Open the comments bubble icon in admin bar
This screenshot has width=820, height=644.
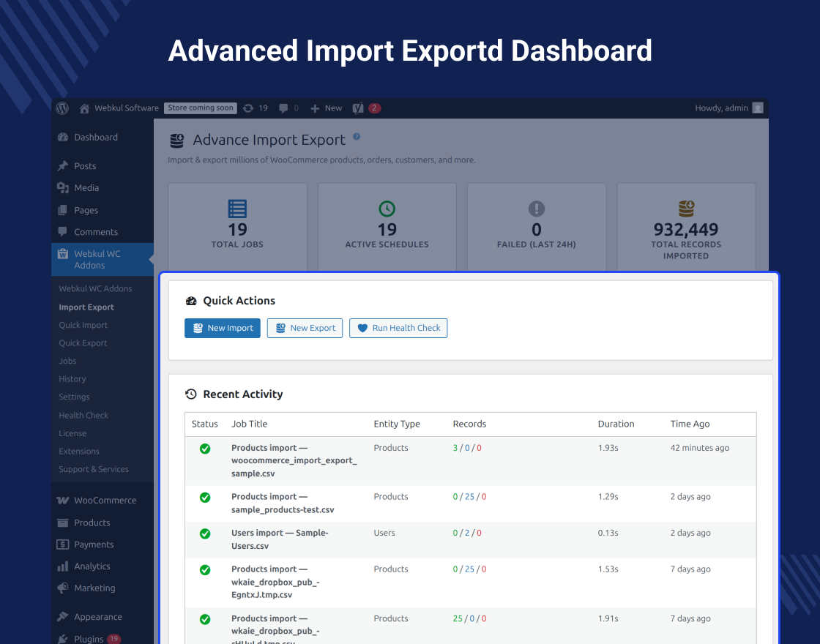(x=283, y=108)
